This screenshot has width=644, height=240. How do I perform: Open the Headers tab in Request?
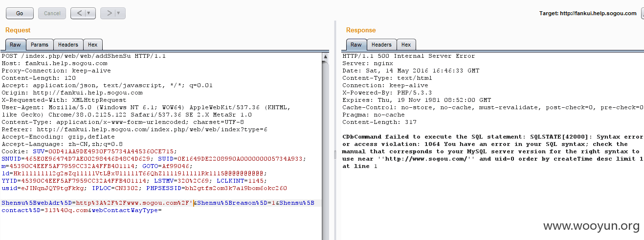pyautogui.click(x=68, y=45)
